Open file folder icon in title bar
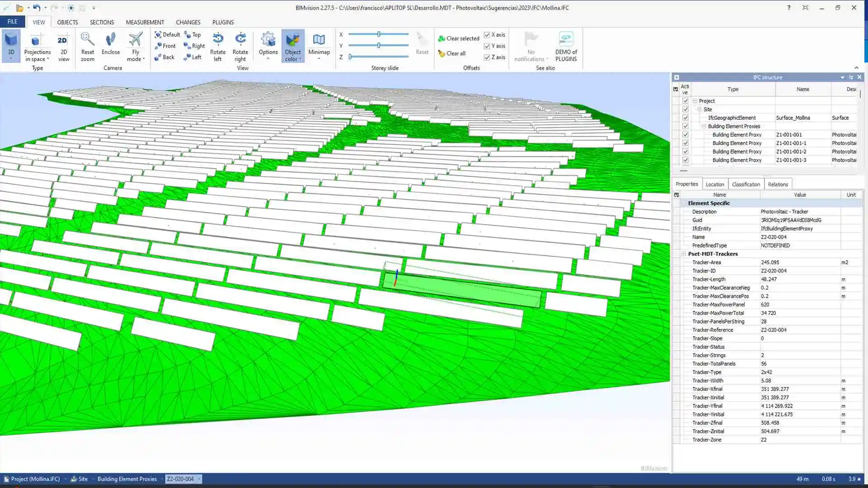The height and width of the screenshot is (488, 868). tap(19, 8)
